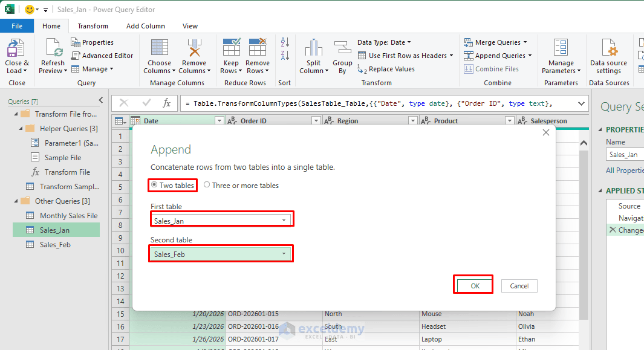Open the Append Queries dropdown
Image resolution: width=644 pixels, height=350 pixels.
pos(530,56)
